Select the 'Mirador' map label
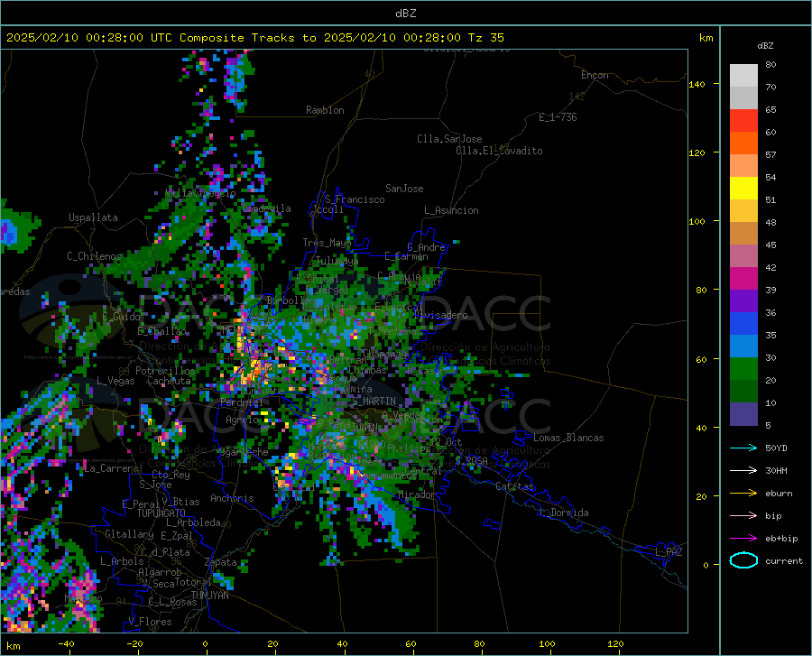 click(417, 494)
